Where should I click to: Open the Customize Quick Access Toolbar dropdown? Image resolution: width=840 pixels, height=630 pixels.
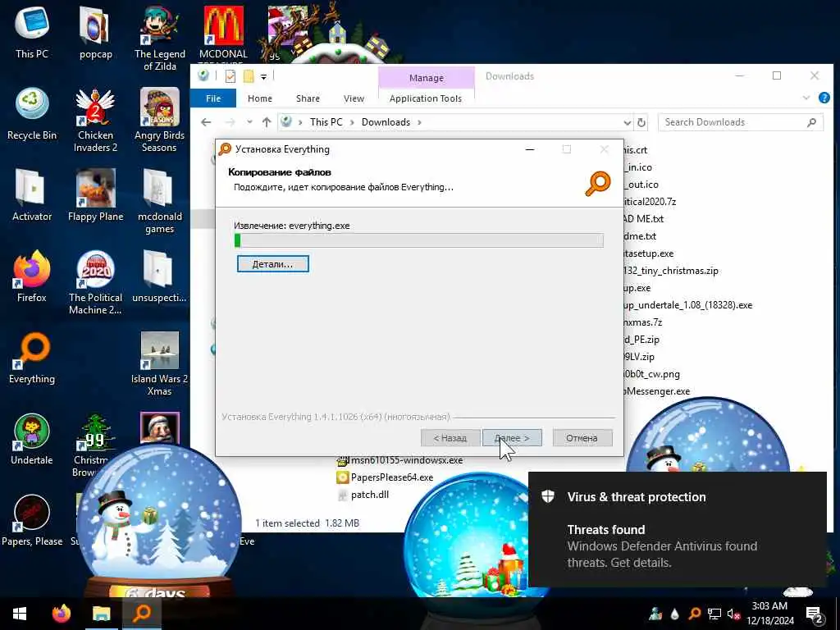(263, 77)
